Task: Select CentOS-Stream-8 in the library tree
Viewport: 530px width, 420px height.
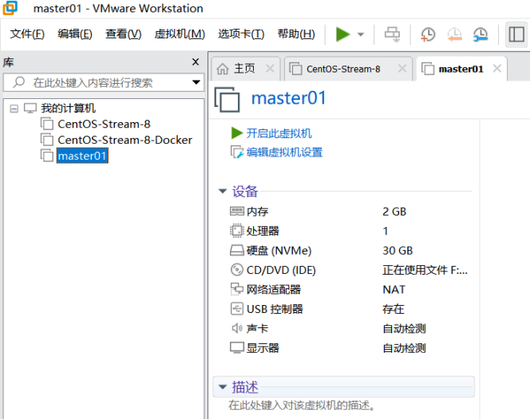Action: [104, 124]
